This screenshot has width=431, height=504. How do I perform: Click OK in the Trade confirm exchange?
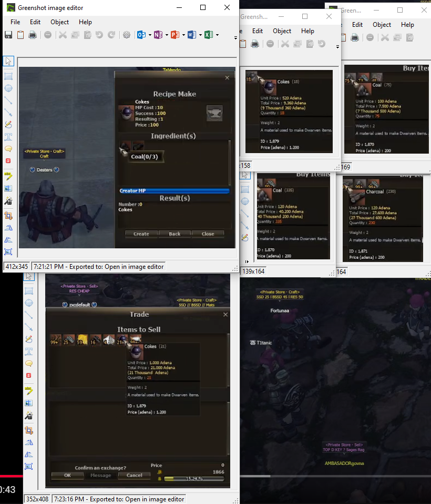click(67, 475)
